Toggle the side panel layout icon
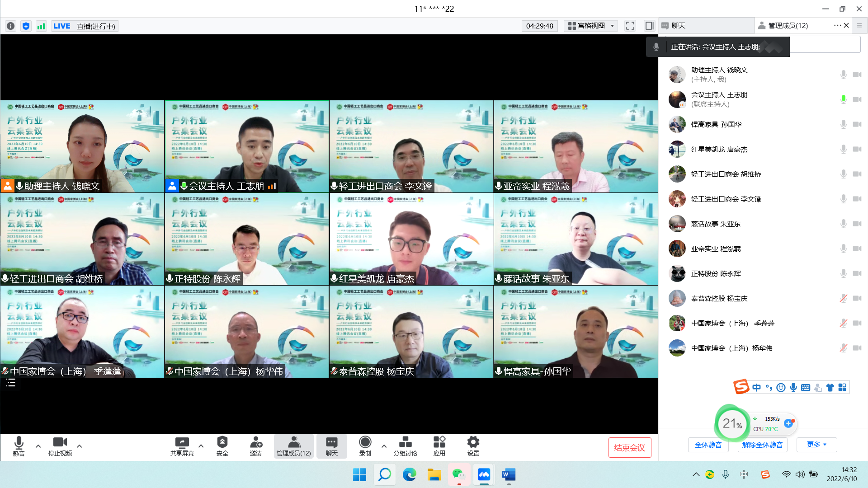 [649, 26]
